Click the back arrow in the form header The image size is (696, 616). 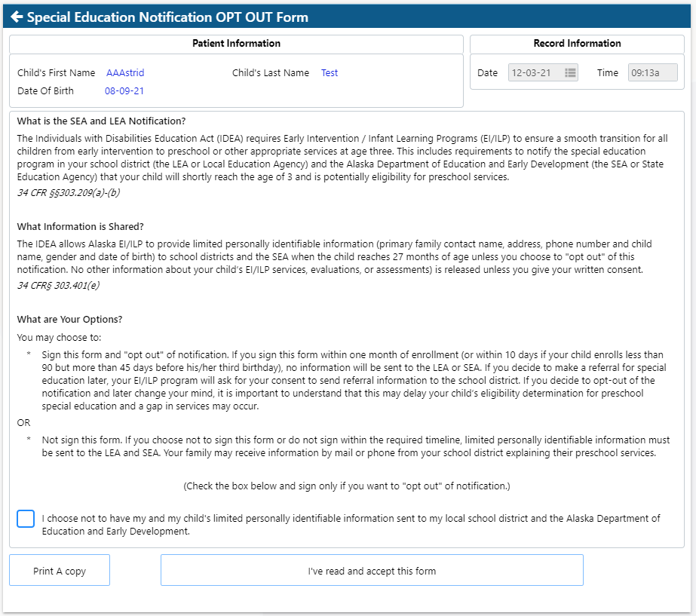(x=17, y=17)
